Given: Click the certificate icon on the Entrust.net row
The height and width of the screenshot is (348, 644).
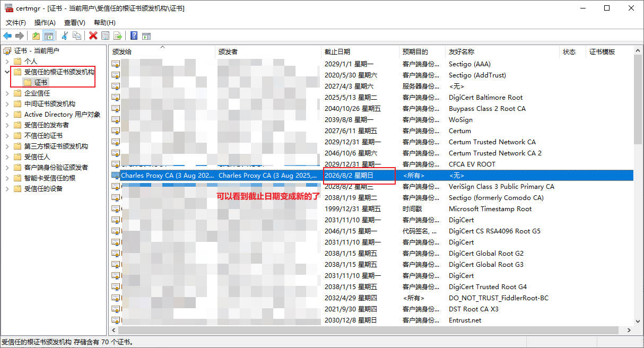Looking at the screenshot, I should click(116, 320).
